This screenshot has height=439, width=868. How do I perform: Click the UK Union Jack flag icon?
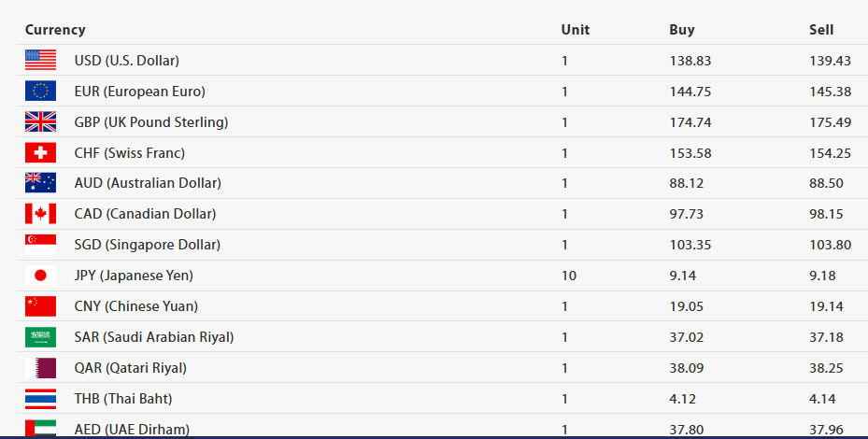click(40, 122)
